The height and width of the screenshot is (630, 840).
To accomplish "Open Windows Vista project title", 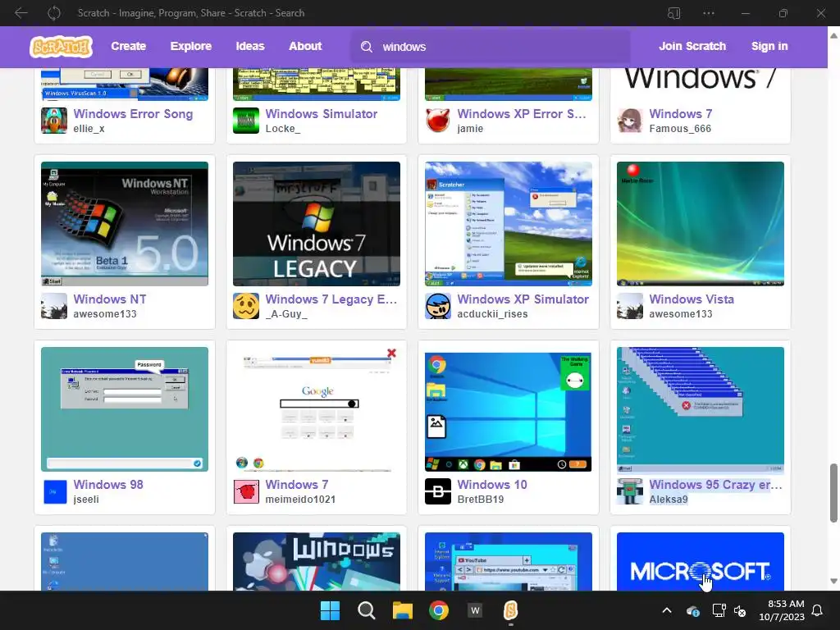I will (692, 299).
